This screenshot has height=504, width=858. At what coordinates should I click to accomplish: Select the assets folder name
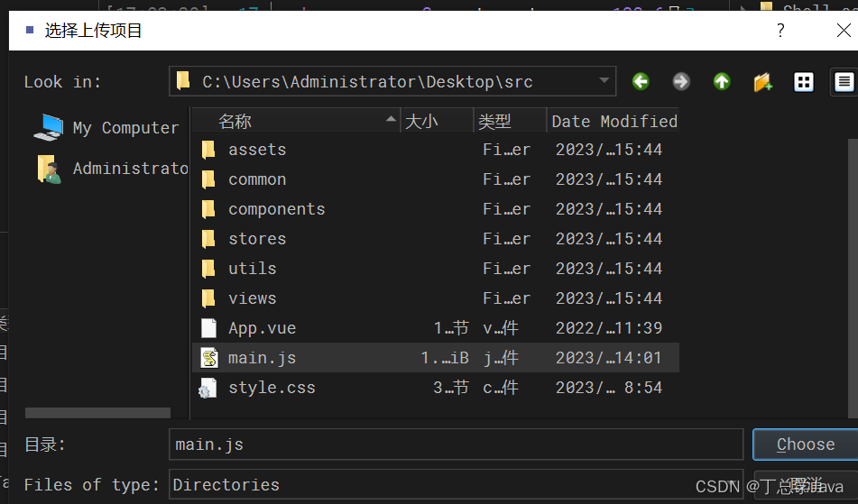coord(257,150)
